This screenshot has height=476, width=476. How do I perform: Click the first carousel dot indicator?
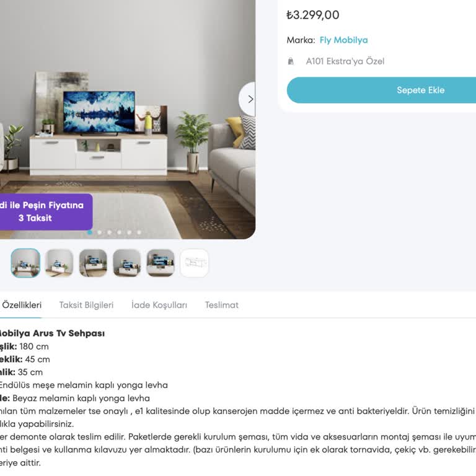(x=89, y=232)
